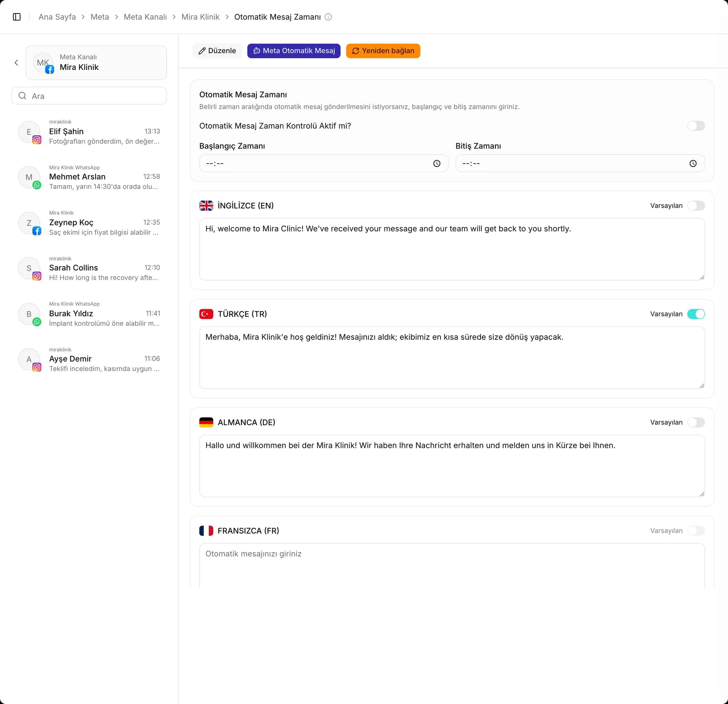Enable Otomatik Mesaj Zaman Kontrolü toggle

[x=696, y=126]
